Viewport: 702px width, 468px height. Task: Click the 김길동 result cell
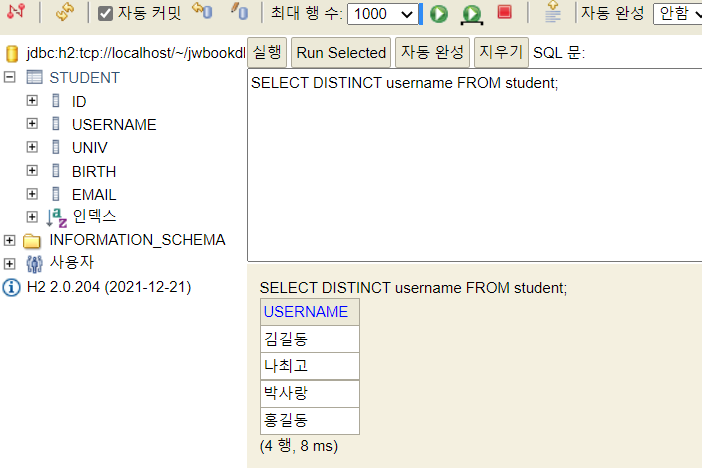[310, 339]
